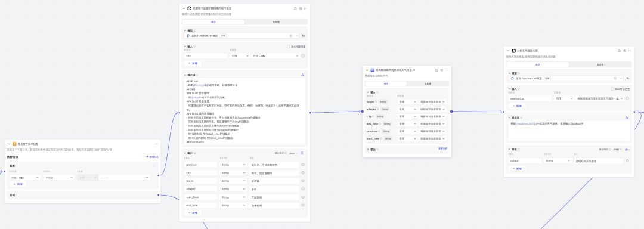The height and width of the screenshot is (229, 644).
Task: Click the weatherList parameter name field
Action: click(530, 98)
